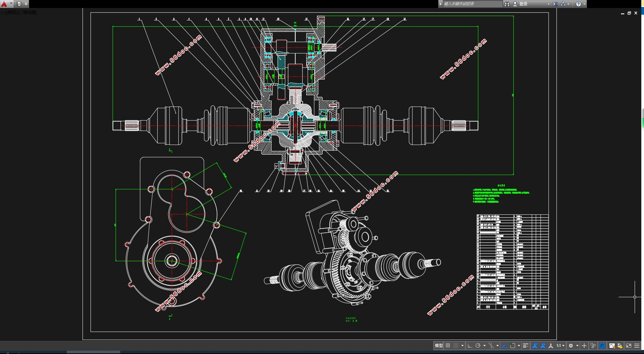Click the binoculars search icon
Screen dimensions: 644x354
(x=507, y=4)
